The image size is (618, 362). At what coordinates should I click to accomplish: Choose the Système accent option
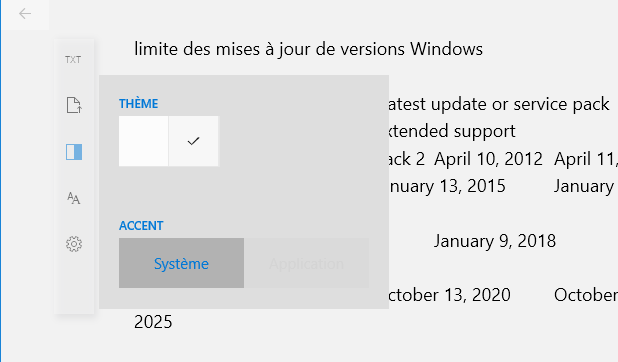click(x=181, y=263)
